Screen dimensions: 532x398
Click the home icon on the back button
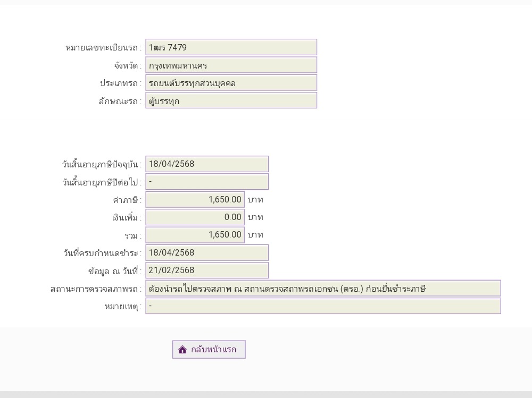tap(182, 350)
